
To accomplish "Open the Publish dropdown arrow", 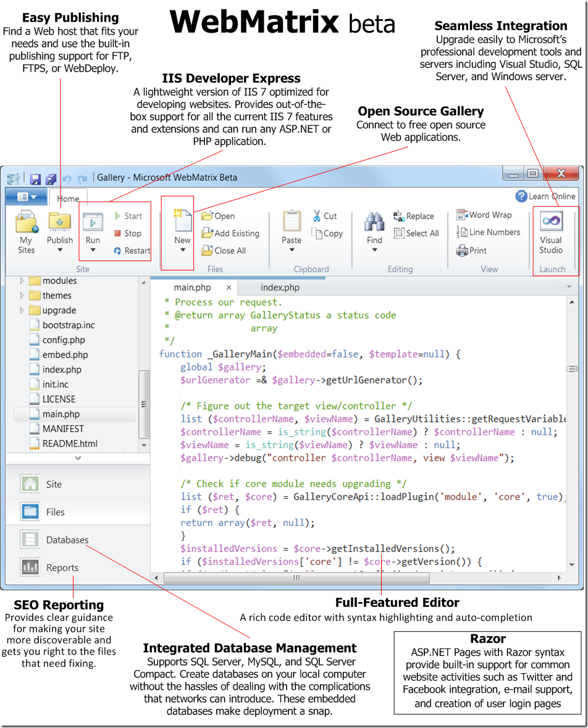I will 60,250.
